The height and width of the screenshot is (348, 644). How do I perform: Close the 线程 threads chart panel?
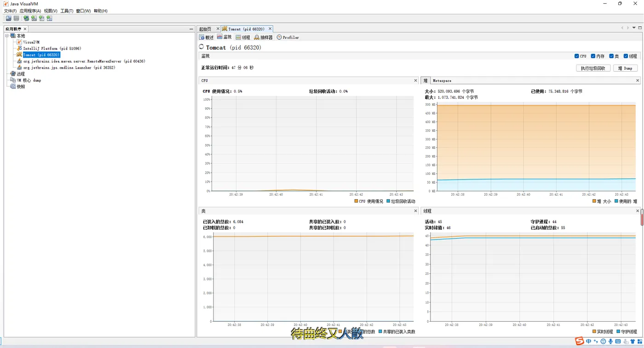point(638,211)
